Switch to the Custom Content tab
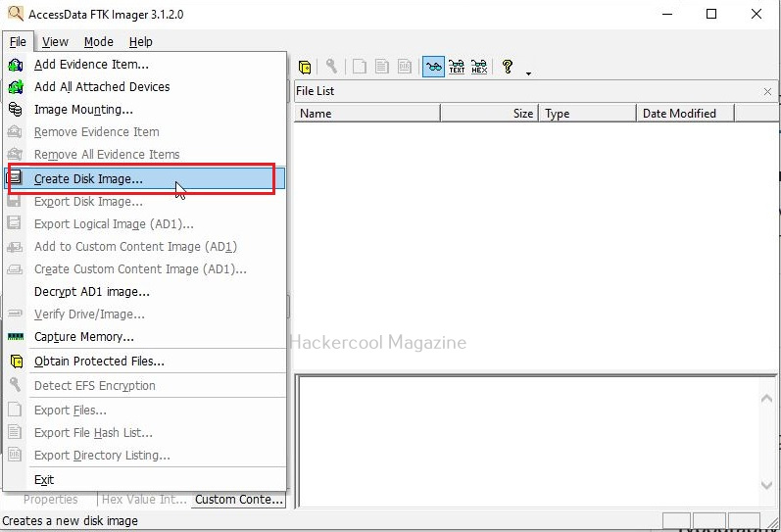The width and height of the screenshot is (781, 532). click(238, 500)
